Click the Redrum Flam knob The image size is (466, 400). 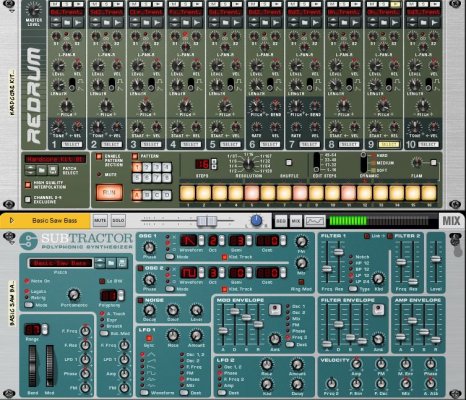click(417, 163)
